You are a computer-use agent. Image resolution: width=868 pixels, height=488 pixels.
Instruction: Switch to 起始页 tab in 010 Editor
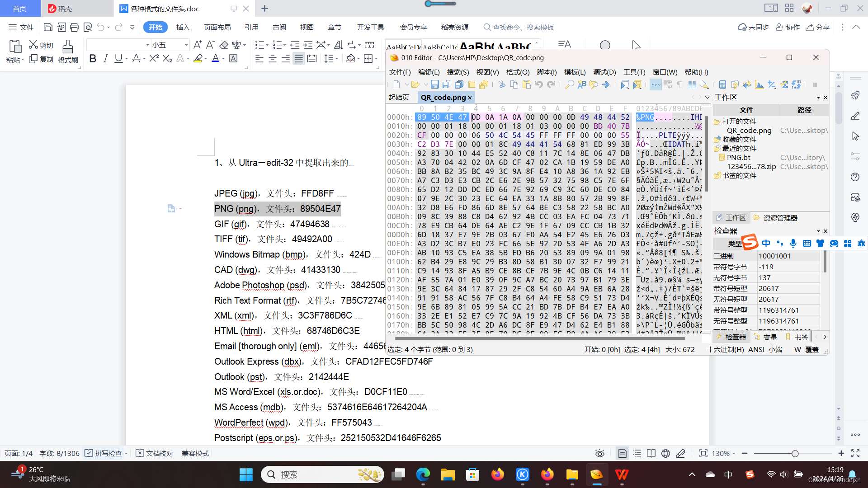(x=399, y=97)
